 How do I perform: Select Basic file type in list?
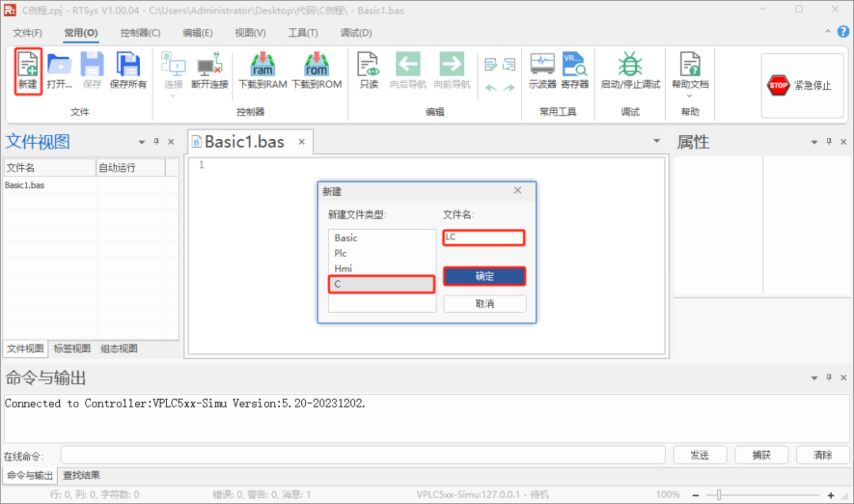point(382,238)
